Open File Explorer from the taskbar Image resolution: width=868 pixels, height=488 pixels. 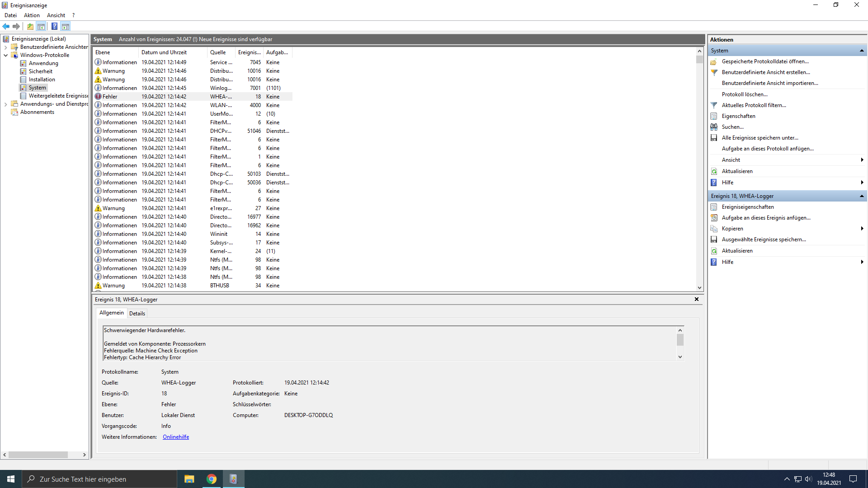(x=189, y=479)
